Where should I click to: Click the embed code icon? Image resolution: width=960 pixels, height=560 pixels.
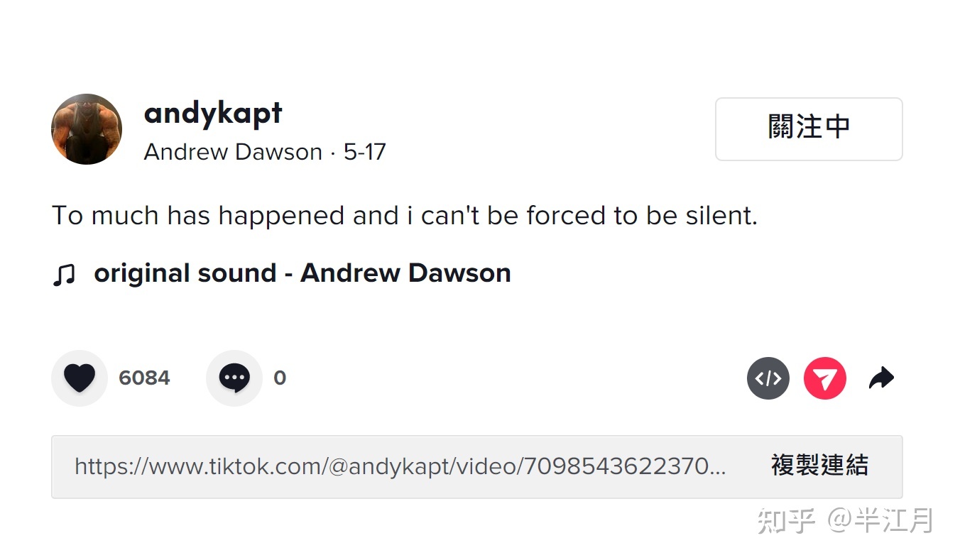[x=768, y=378]
